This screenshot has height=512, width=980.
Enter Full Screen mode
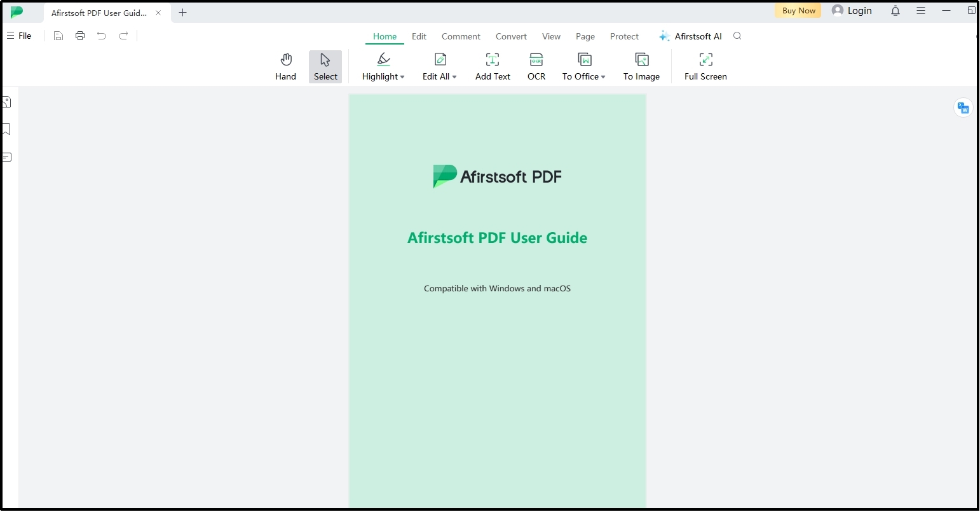point(705,67)
